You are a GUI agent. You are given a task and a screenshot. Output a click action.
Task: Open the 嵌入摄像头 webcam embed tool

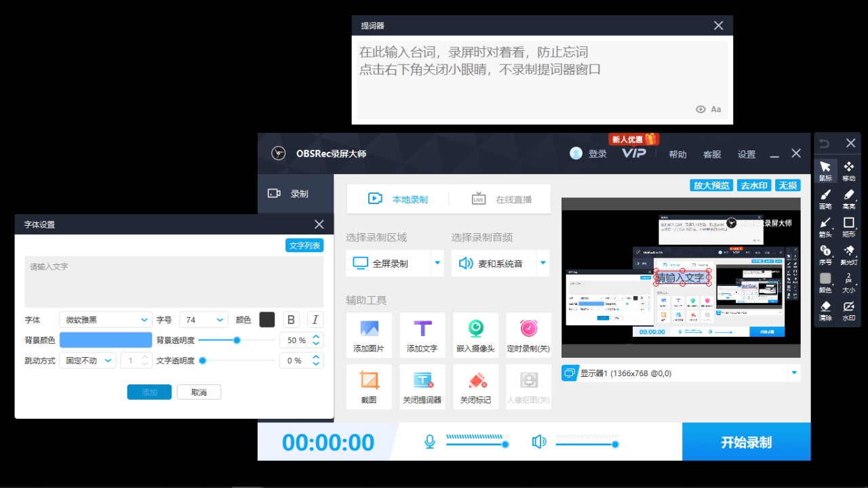pos(475,335)
